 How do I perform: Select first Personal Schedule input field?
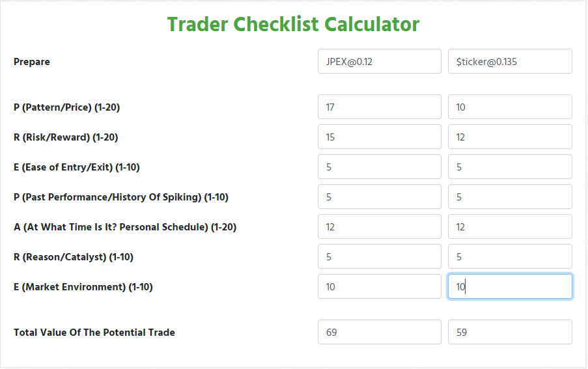click(379, 226)
